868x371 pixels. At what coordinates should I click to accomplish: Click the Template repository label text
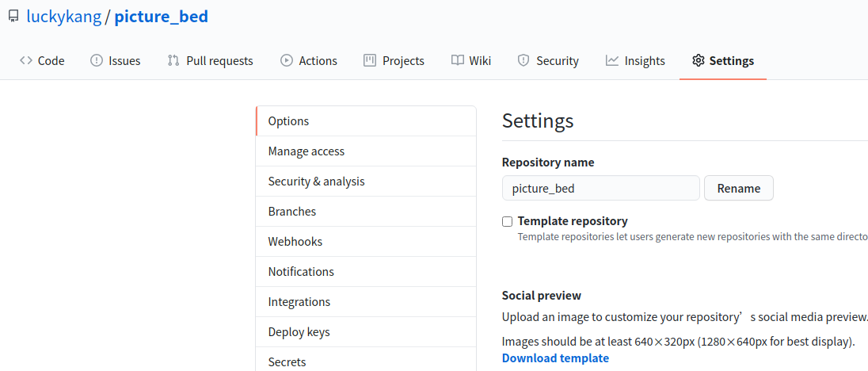[573, 221]
